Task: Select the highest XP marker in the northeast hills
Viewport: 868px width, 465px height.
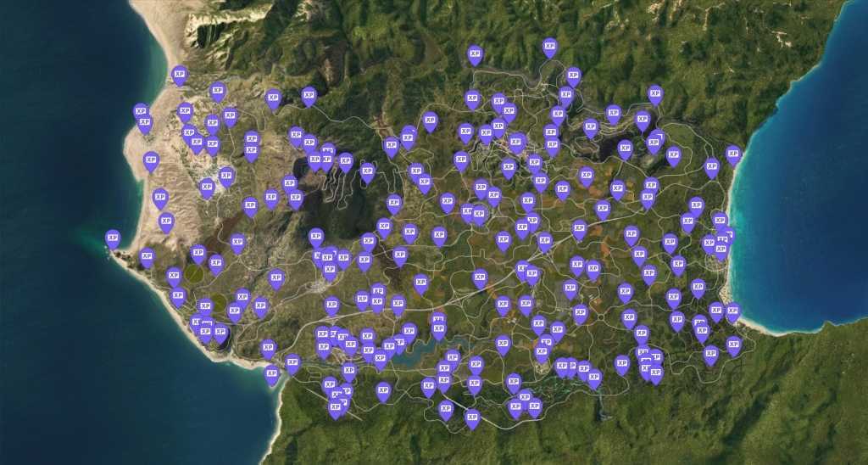Action: (654, 93)
